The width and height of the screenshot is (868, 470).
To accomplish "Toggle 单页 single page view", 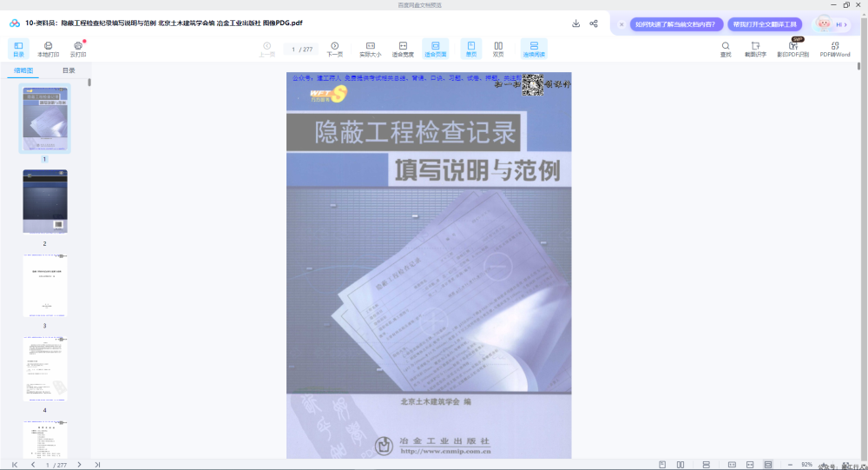I will coord(471,49).
